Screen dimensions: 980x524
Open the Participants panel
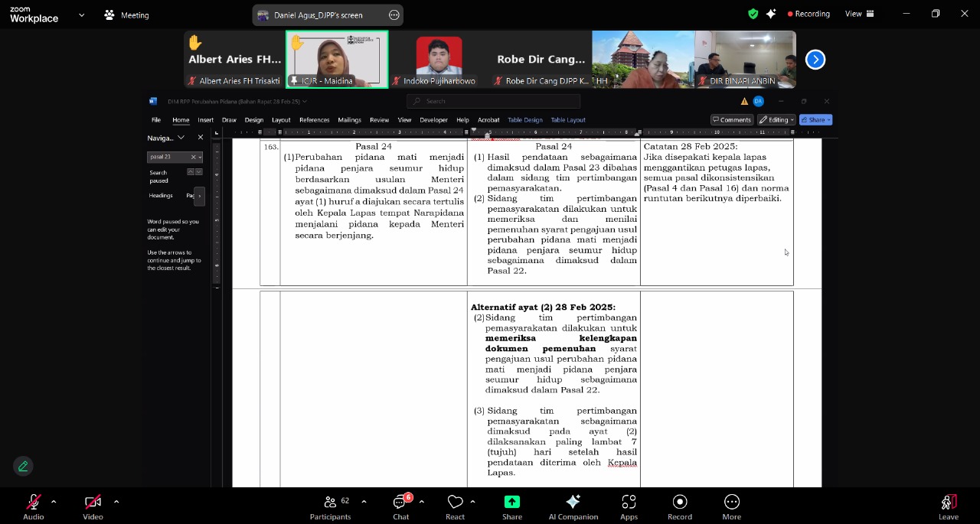330,506
